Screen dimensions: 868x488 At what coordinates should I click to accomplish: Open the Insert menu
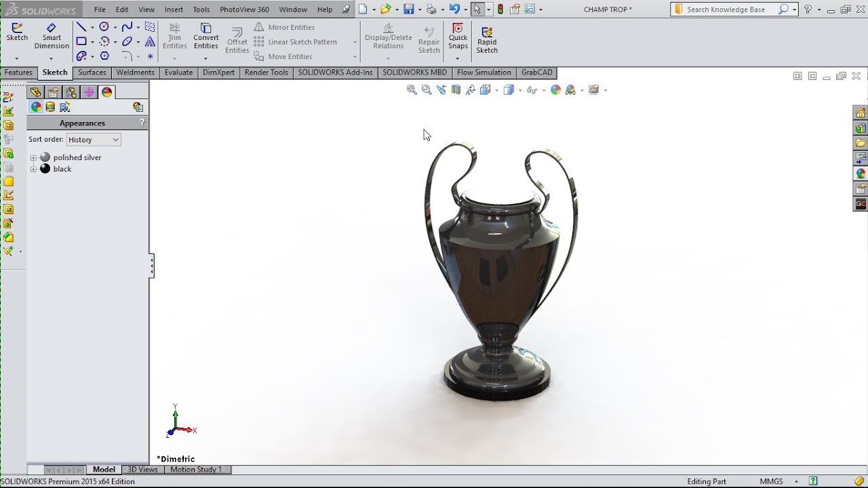point(174,9)
